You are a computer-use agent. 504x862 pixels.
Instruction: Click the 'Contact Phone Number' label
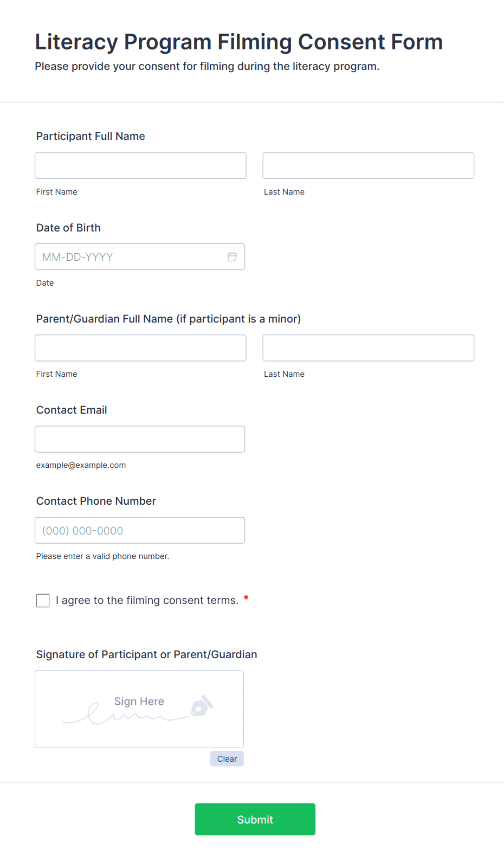coord(96,501)
